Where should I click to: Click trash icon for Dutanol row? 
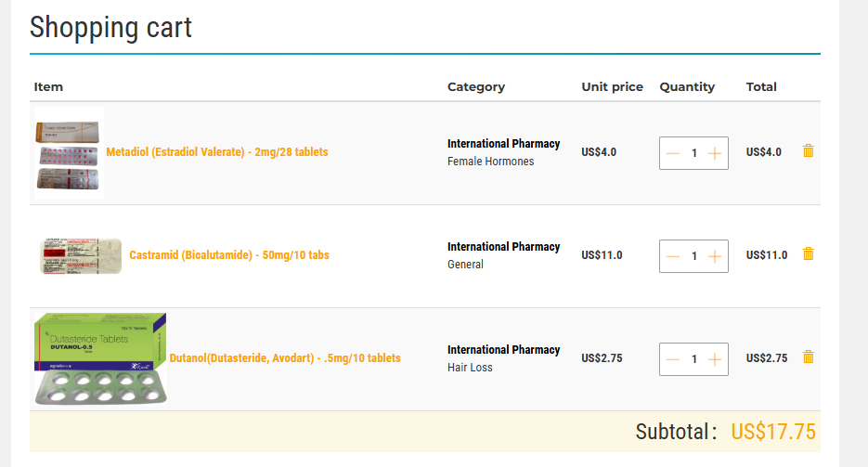(809, 357)
